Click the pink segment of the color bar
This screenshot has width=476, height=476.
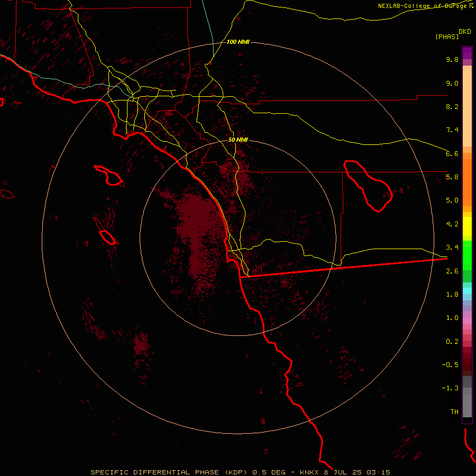pyautogui.click(x=467, y=321)
